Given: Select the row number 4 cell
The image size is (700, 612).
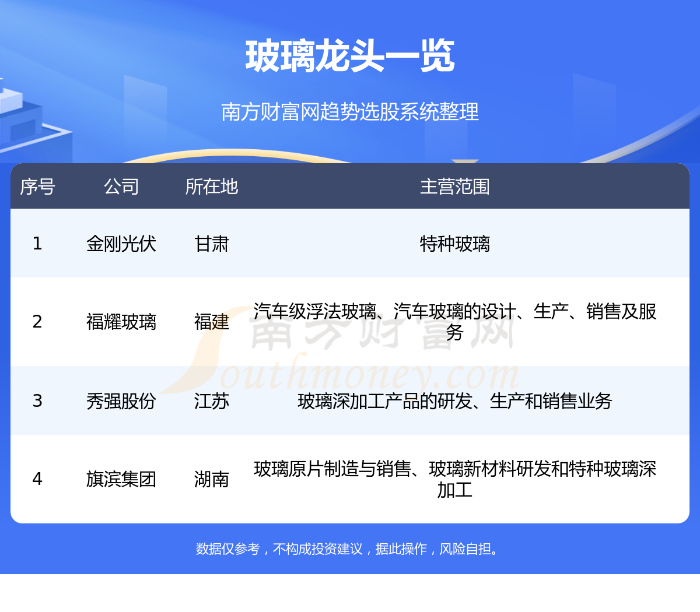Looking at the screenshot, I should tap(37, 479).
